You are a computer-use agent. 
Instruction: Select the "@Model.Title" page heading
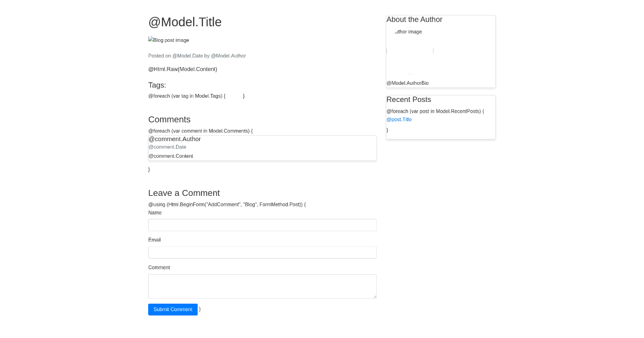point(185,22)
